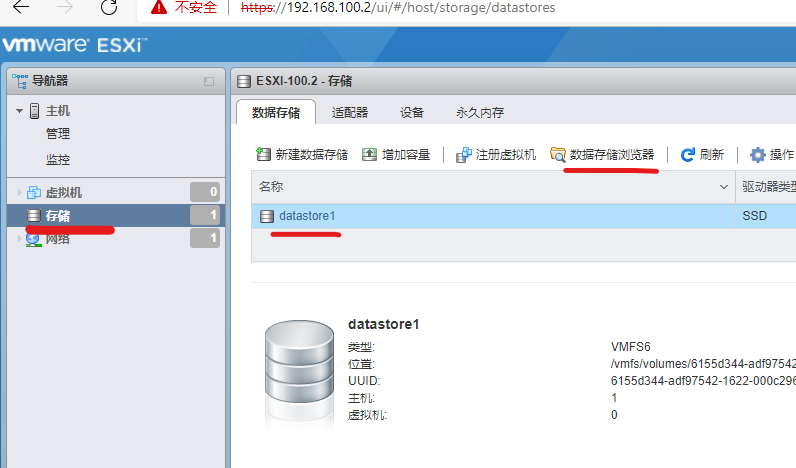Click the 存储 count badge showing 1
Image resolution: width=796 pixels, height=468 pixels.
[x=205, y=215]
